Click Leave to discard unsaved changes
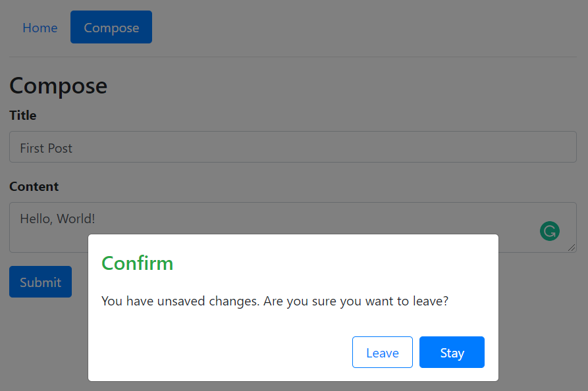This screenshot has height=391, width=588. pyautogui.click(x=382, y=352)
